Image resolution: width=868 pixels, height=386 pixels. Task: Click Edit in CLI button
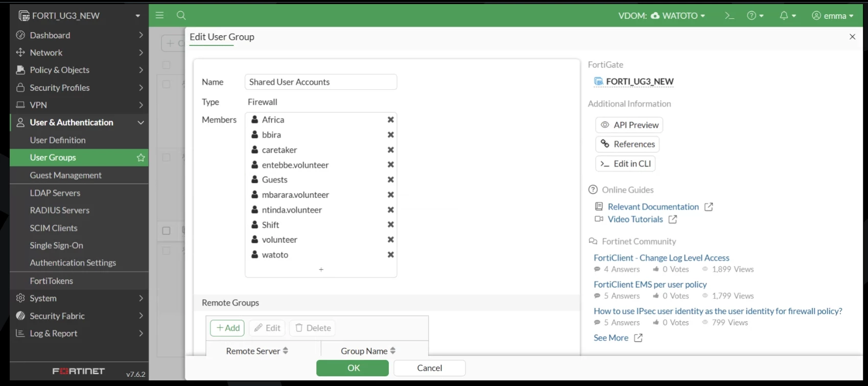pos(625,164)
